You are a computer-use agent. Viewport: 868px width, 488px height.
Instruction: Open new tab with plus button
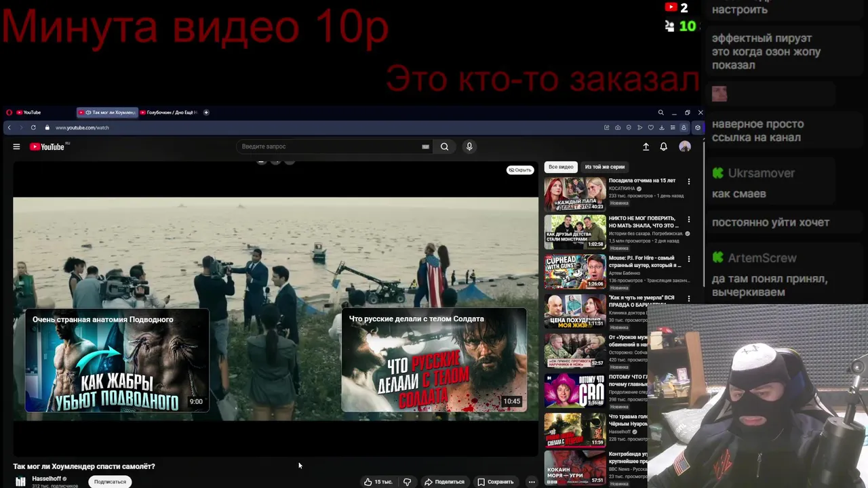[206, 113]
